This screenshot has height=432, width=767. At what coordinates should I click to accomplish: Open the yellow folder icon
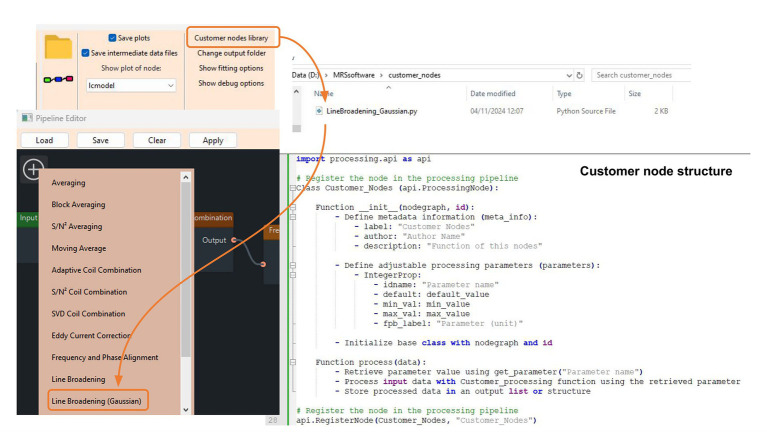[58, 47]
